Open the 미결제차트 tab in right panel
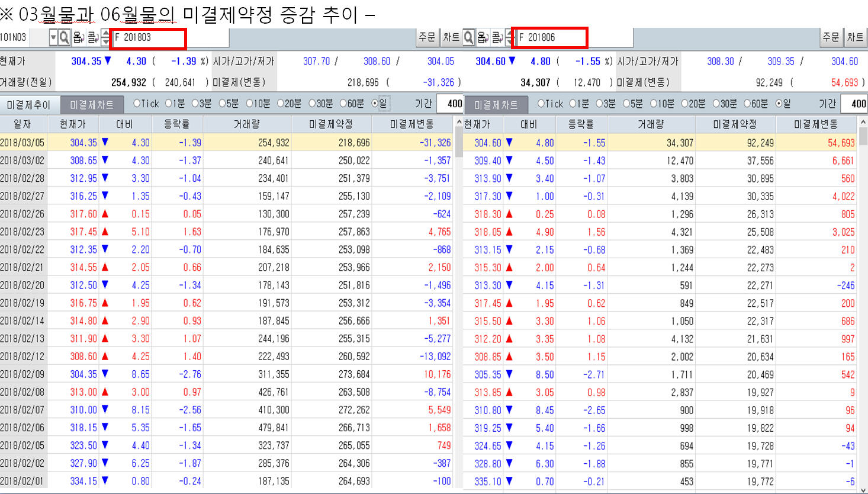 (x=496, y=105)
